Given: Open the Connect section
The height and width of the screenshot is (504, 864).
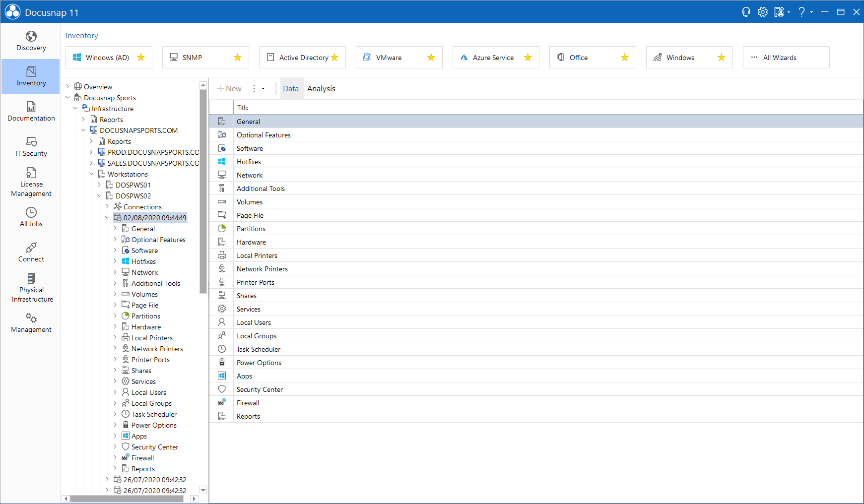Looking at the screenshot, I should click(31, 252).
